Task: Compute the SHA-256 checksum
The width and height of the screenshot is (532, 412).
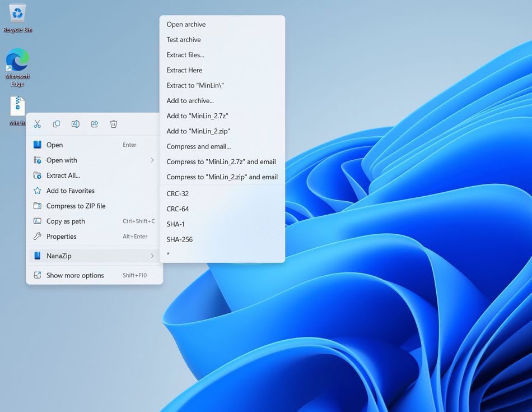Action: [179, 239]
